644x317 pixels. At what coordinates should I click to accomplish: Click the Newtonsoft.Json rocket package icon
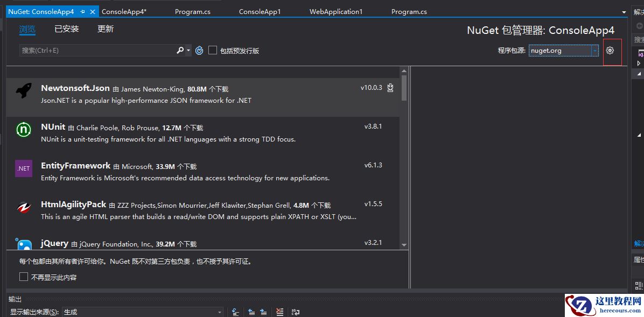click(23, 91)
